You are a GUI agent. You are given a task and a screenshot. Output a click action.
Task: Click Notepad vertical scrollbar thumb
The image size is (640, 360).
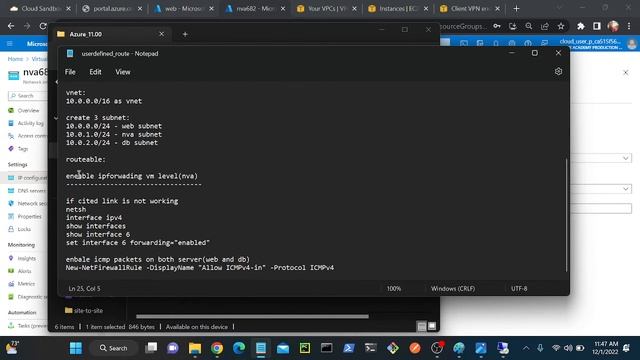pyautogui.click(x=566, y=215)
